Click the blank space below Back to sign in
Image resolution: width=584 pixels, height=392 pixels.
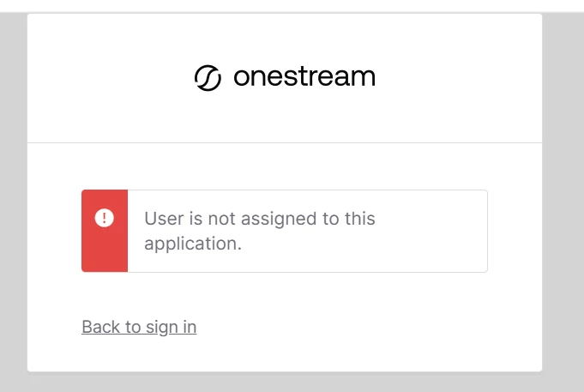pyautogui.click(x=285, y=354)
